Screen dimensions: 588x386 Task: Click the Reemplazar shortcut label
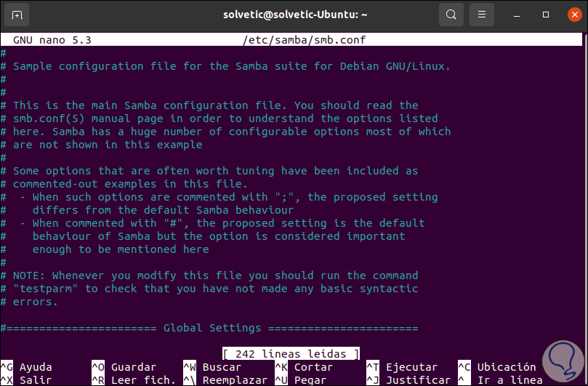[x=235, y=380]
